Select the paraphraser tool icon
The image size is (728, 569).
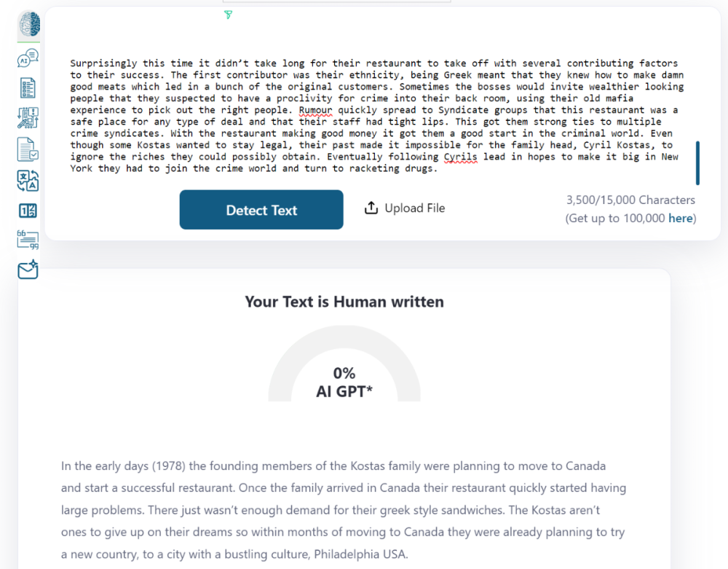click(x=28, y=119)
